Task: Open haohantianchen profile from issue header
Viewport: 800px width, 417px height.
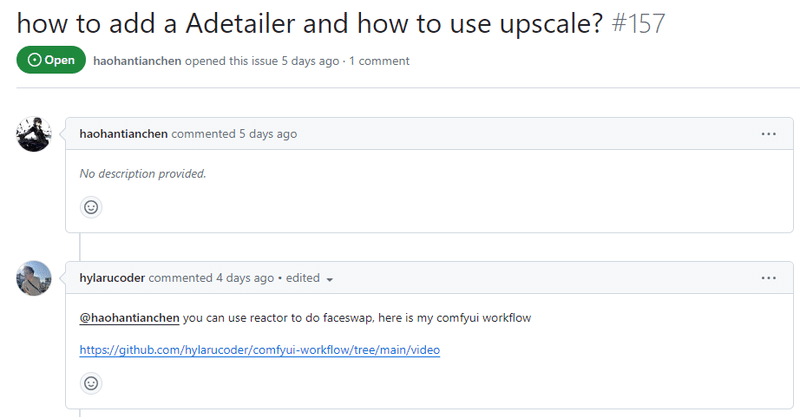Action: click(138, 61)
